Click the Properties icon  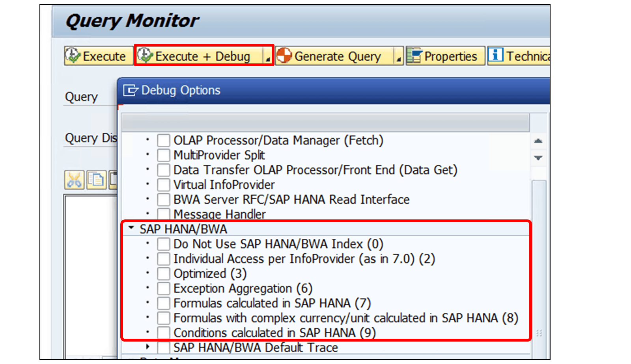pyautogui.click(x=414, y=56)
